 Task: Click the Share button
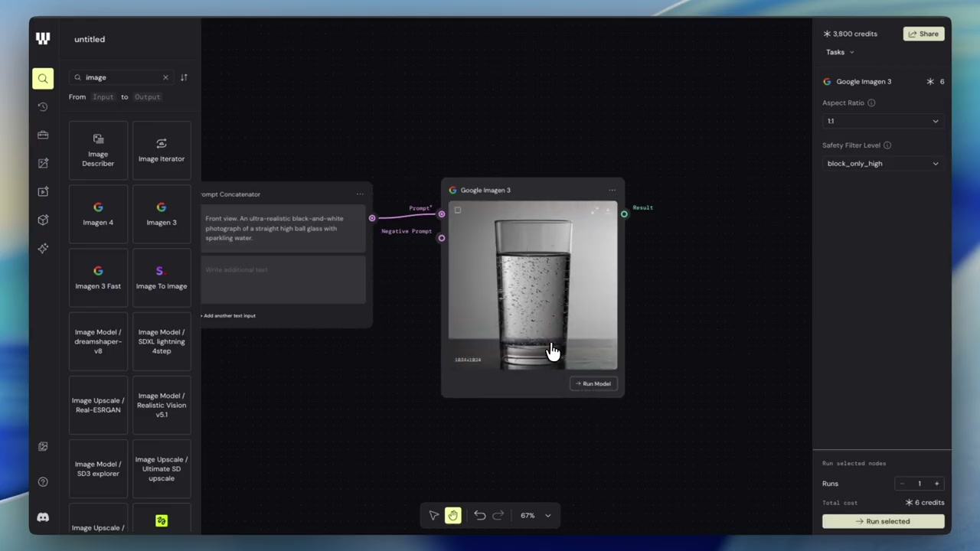(923, 34)
